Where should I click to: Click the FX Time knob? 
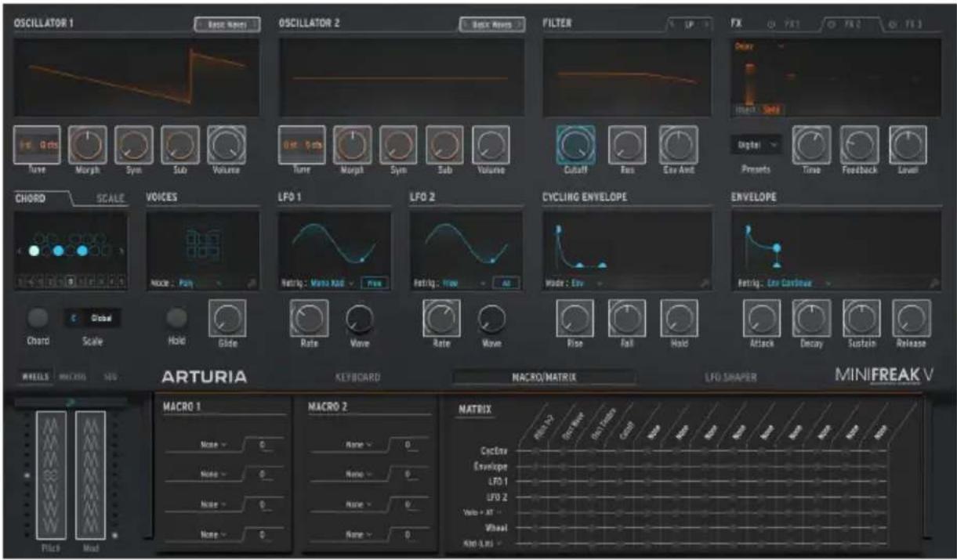[x=810, y=145]
